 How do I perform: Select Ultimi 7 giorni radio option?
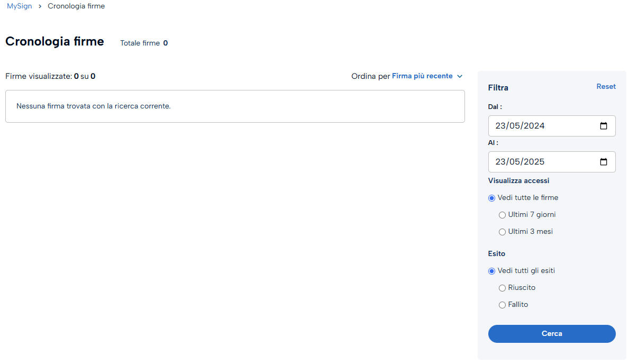click(502, 215)
